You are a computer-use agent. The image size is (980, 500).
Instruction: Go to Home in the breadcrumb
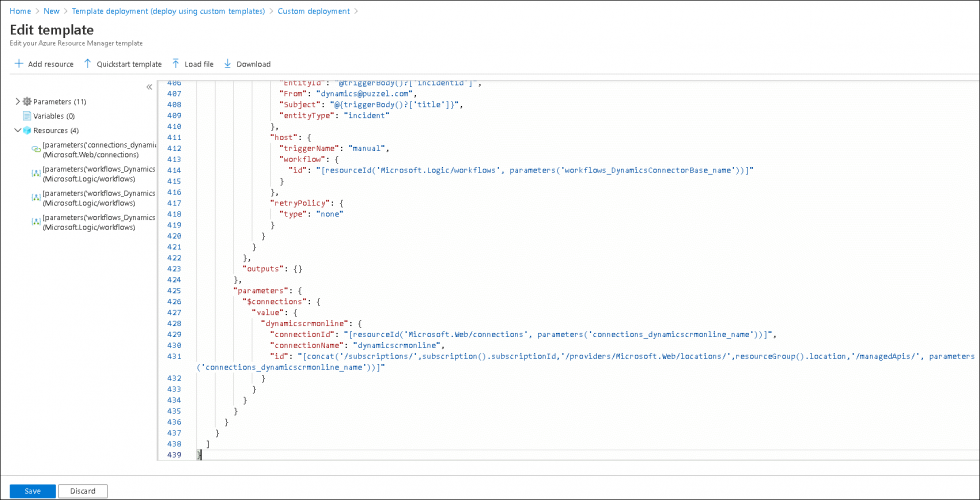(20, 11)
